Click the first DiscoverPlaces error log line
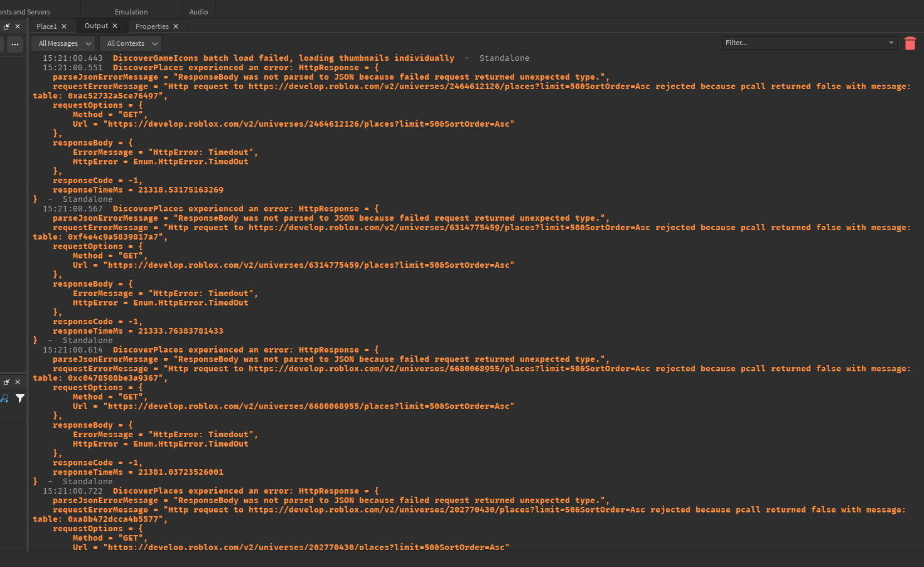 [x=245, y=68]
